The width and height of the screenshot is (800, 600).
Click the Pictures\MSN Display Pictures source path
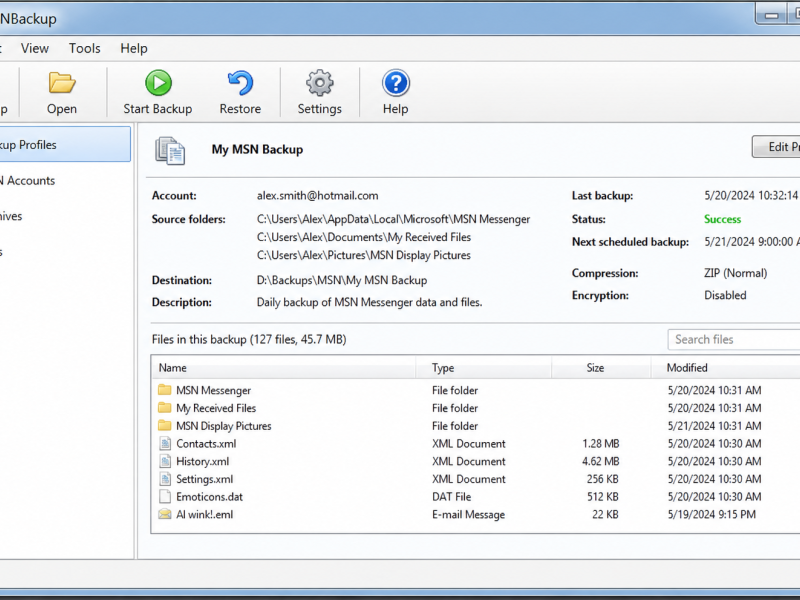[364, 255]
